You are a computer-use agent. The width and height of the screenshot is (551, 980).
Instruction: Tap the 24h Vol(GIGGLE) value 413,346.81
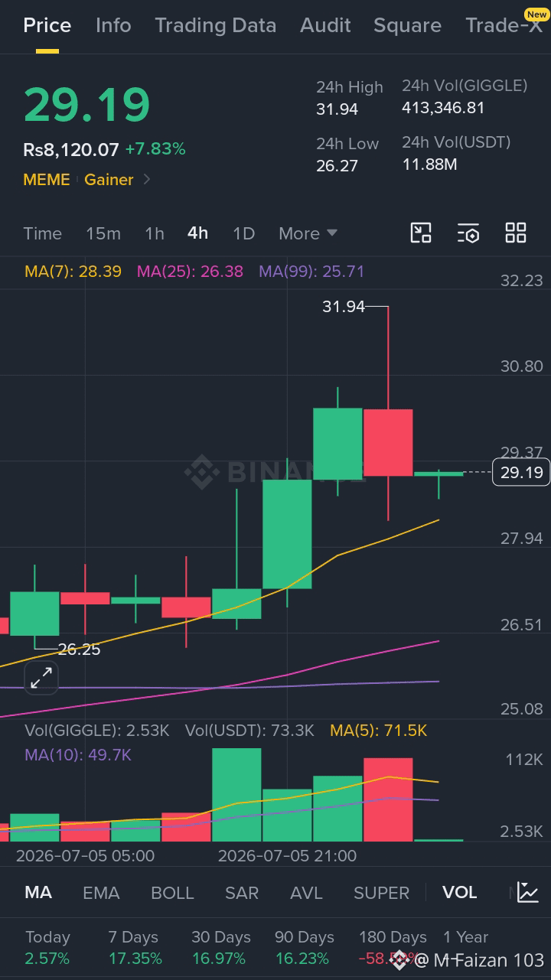(443, 108)
